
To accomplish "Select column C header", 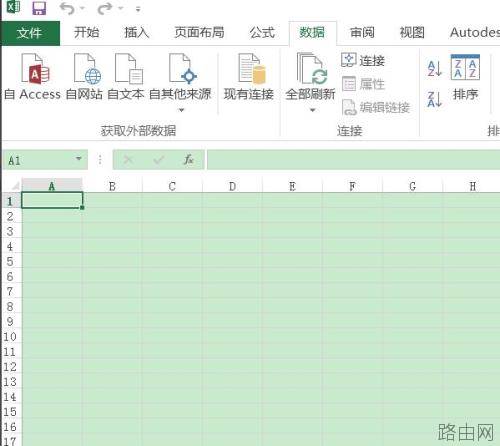I will 172,186.
